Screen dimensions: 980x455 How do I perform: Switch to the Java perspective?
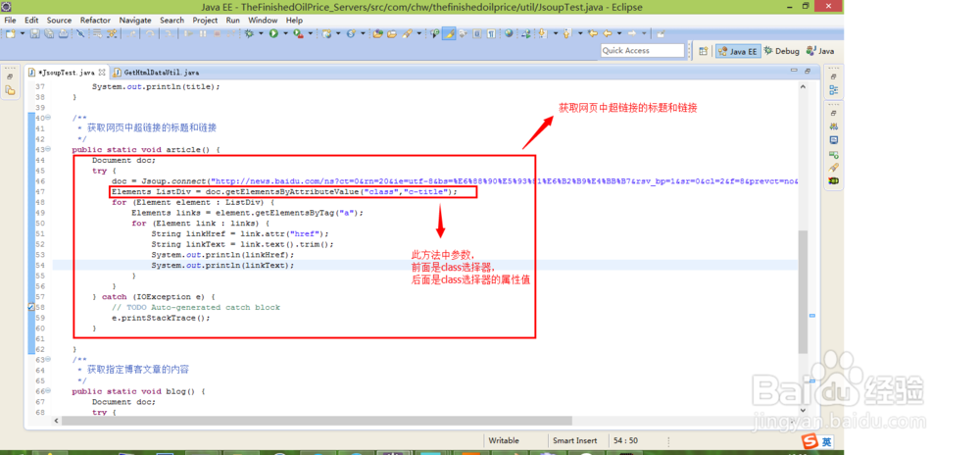pyautogui.click(x=820, y=51)
